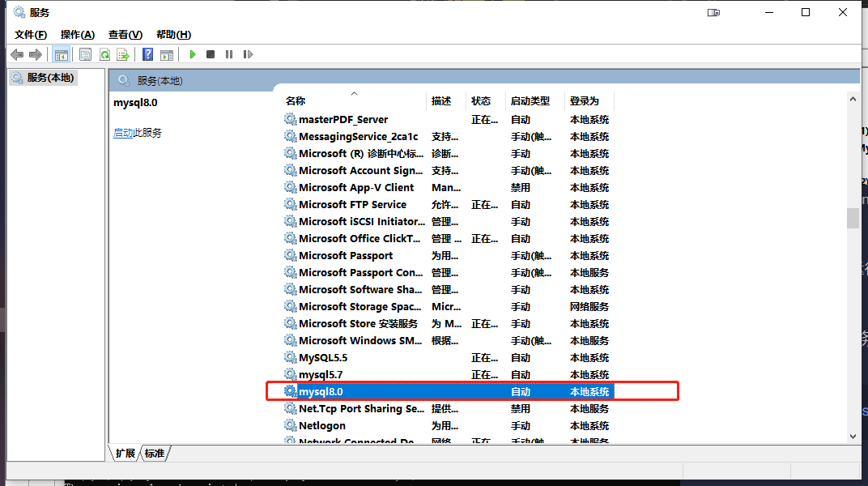Select the mysql5.7 service row
This screenshot has width=868, height=486.
(449, 375)
